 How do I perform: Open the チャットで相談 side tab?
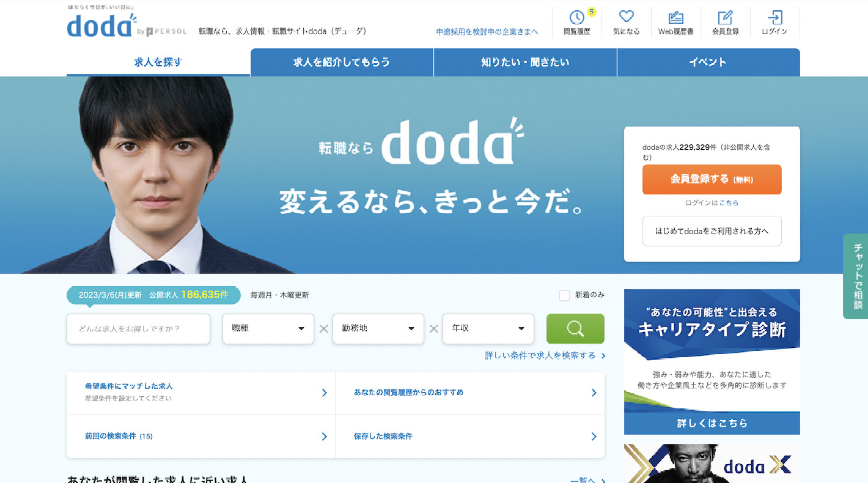[x=856, y=276]
